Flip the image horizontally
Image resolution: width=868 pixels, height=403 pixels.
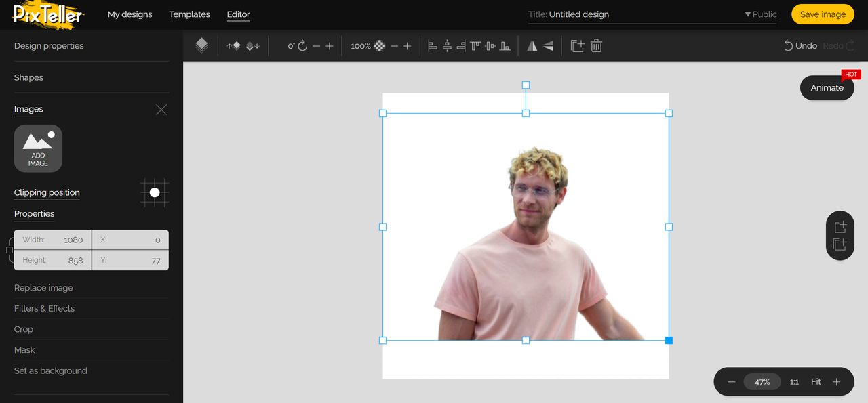[532, 46]
